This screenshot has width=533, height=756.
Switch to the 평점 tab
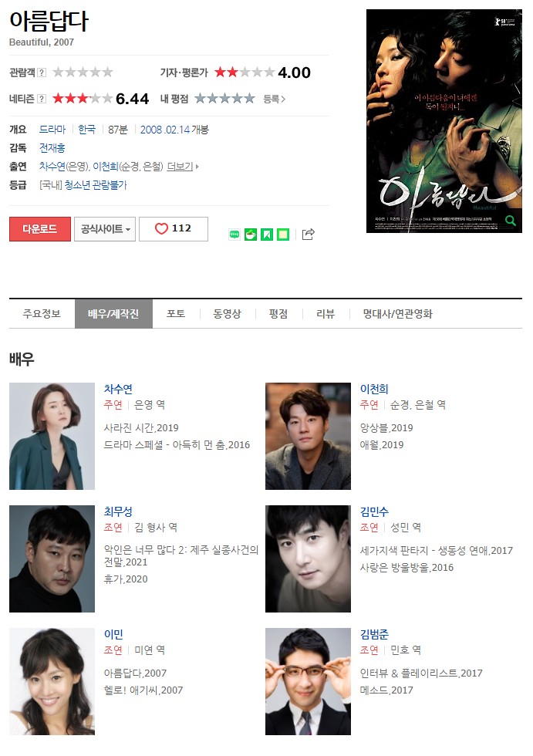[278, 314]
